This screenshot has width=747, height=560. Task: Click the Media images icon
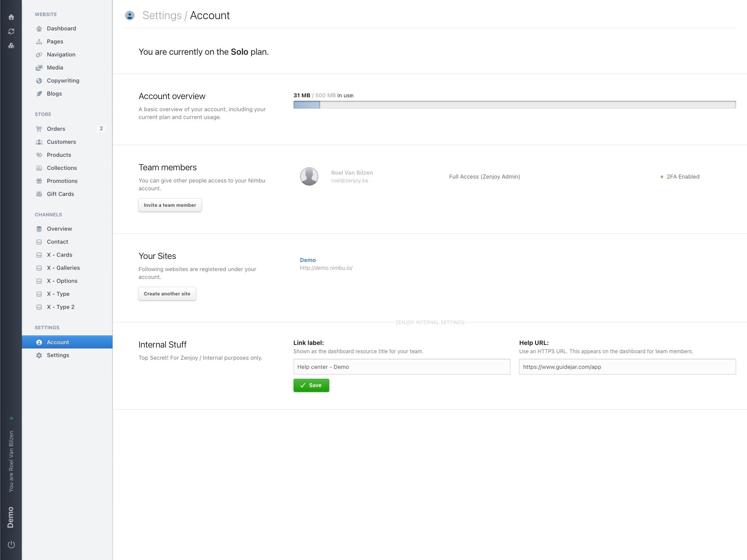pos(39,68)
